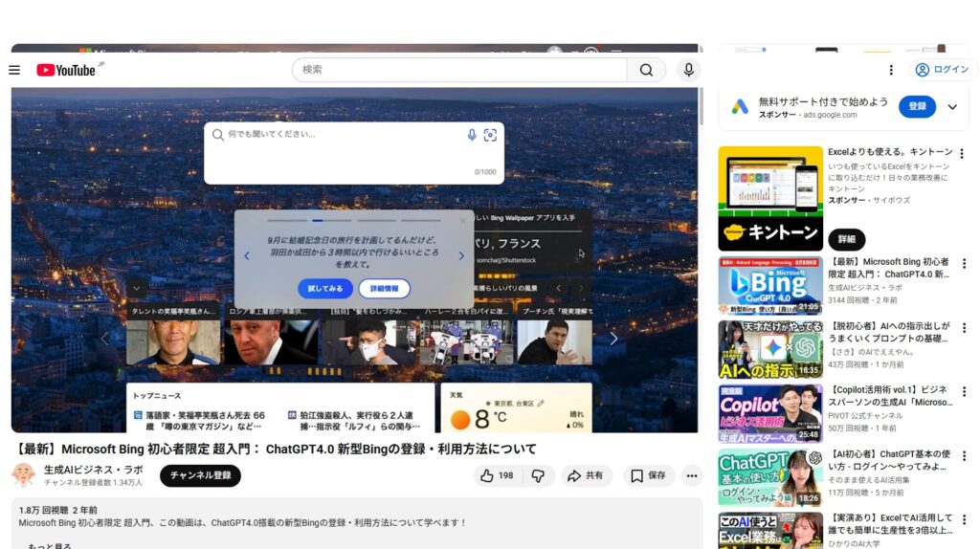Dislike the video with thumbs-down icon

coord(538,475)
